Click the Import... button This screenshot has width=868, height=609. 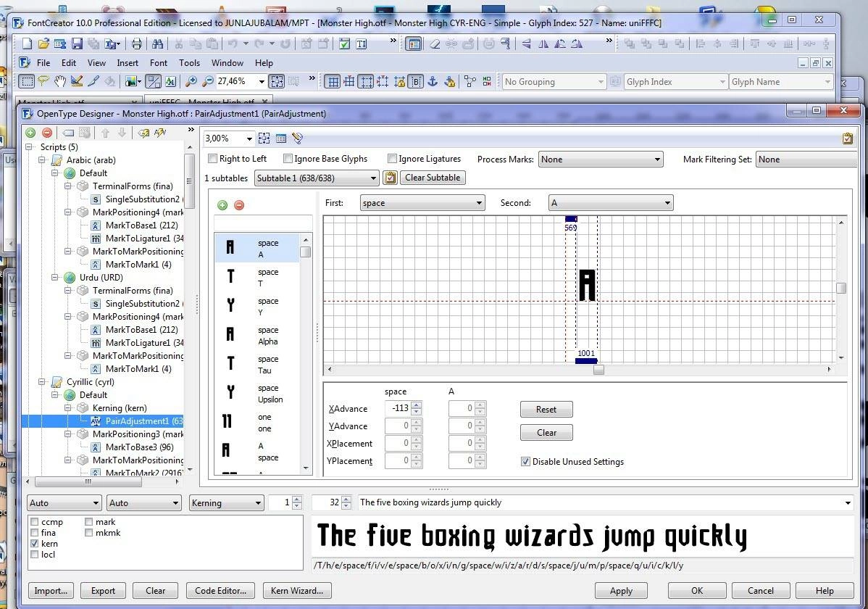pyautogui.click(x=51, y=591)
